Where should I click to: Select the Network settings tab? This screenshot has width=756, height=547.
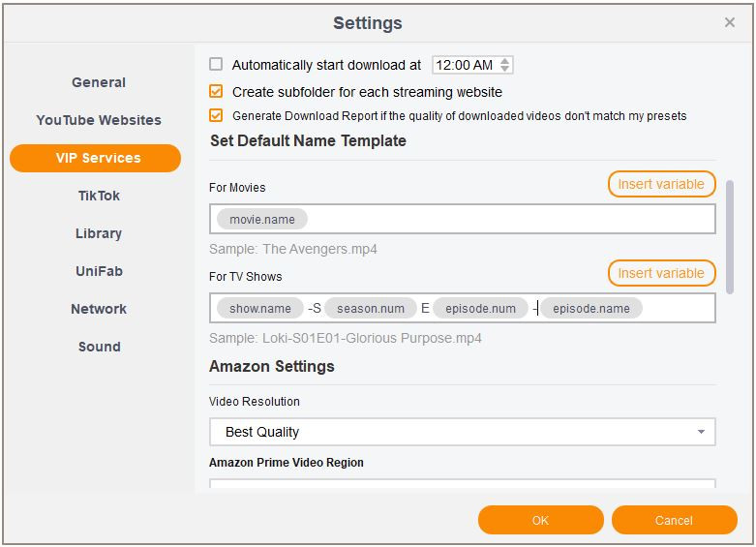click(99, 309)
